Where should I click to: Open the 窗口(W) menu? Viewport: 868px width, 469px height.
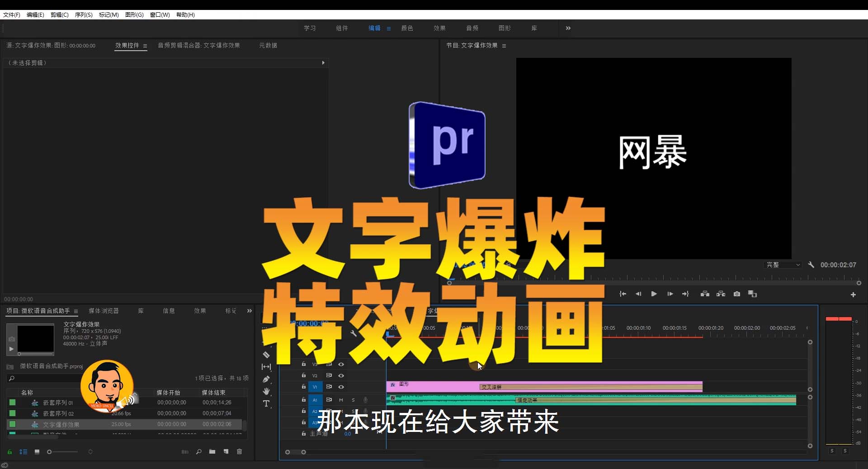160,14
